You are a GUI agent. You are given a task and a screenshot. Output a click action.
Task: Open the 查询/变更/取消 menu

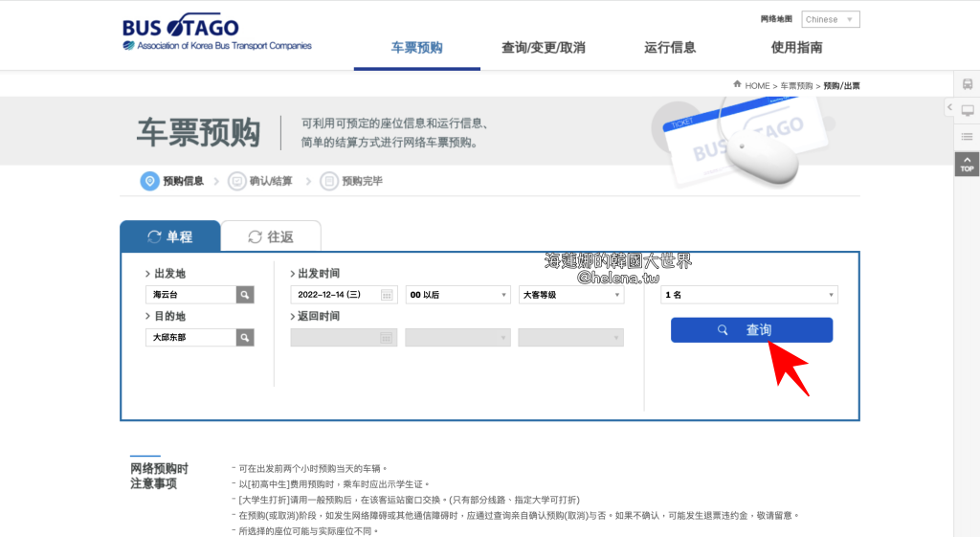(544, 48)
